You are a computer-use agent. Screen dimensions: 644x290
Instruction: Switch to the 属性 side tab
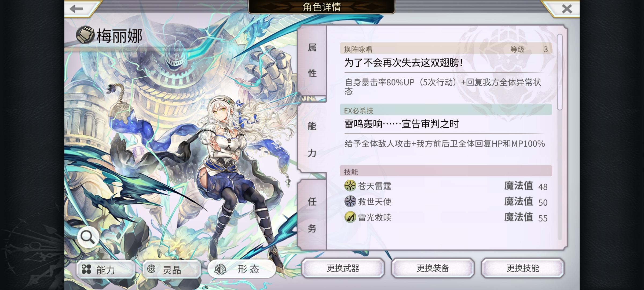pyautogui.click(x=312, y=60)
